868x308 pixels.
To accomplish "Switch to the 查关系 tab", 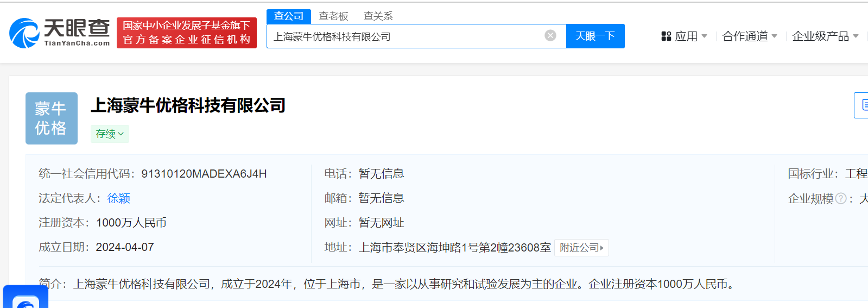I will point(378,16).
